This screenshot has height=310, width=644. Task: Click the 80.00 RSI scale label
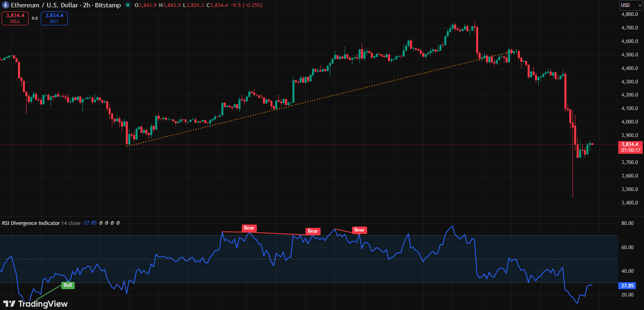(x=627, y=223)
